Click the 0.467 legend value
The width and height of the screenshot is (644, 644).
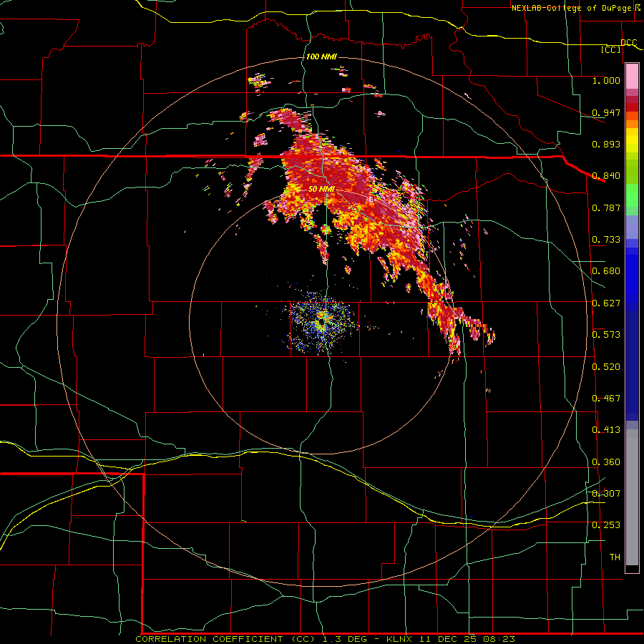click(606, 399)
